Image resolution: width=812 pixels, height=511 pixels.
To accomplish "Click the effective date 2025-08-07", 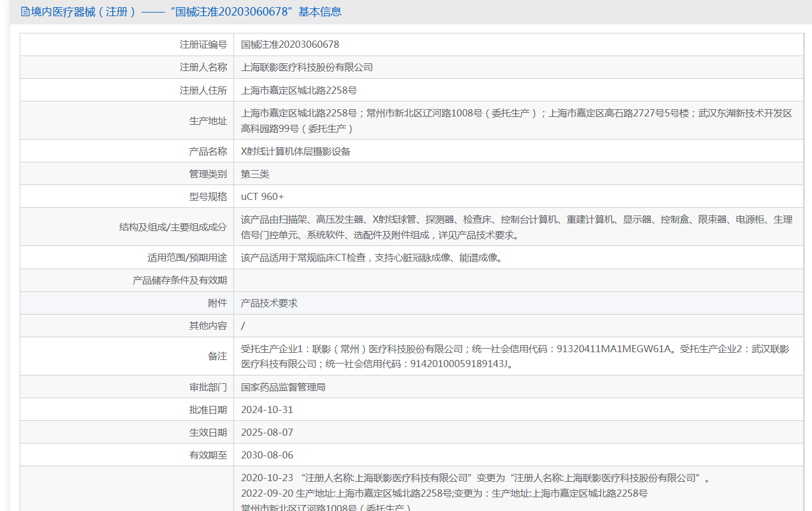I will pos(267,433).
